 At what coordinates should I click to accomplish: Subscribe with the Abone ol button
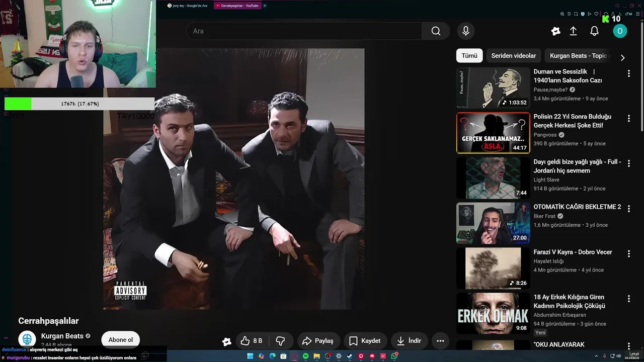121,340
